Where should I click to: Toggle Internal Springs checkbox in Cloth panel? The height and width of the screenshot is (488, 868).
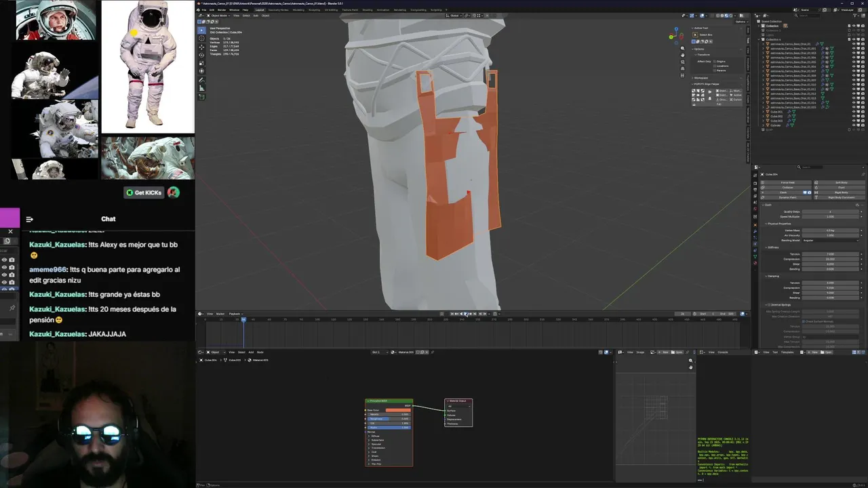tap(768, 305)
